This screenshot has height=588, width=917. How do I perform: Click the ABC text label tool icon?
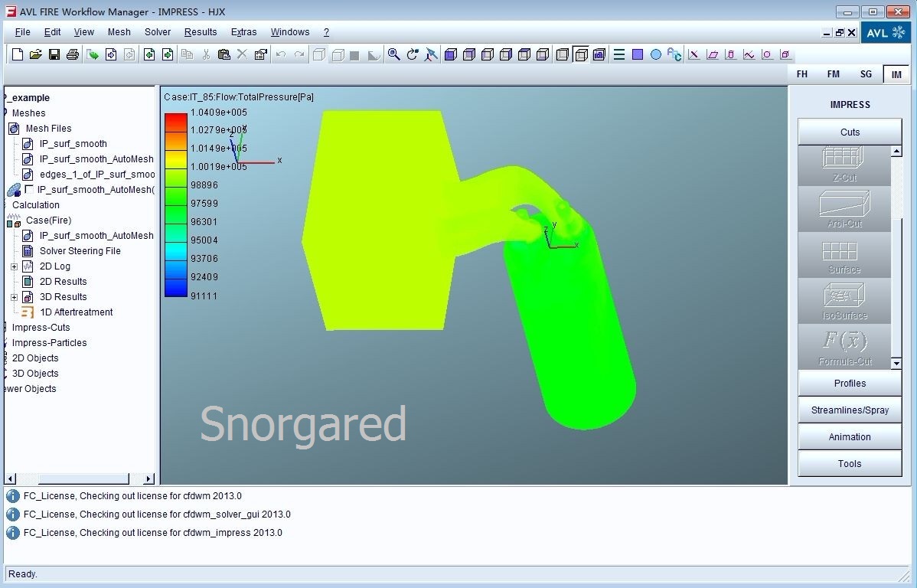[674, 54]
